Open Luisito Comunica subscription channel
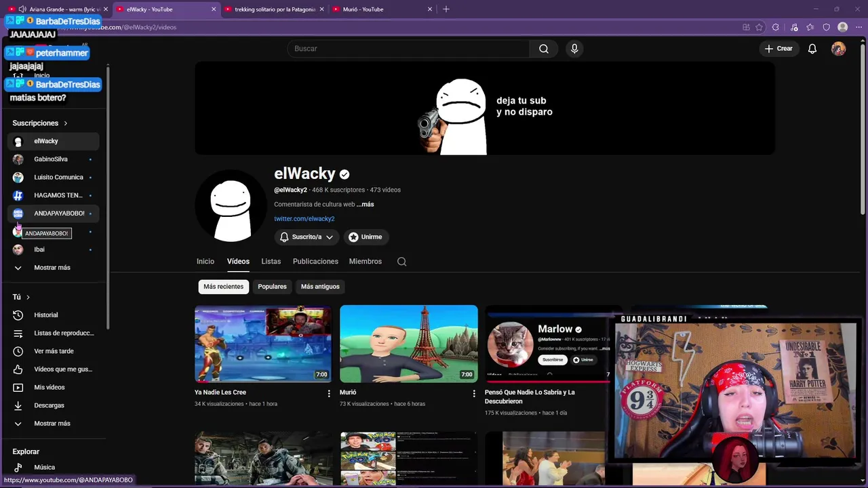The height and width of the screenshot is (488, 868). pyautogui.click(x=54, y=178)
